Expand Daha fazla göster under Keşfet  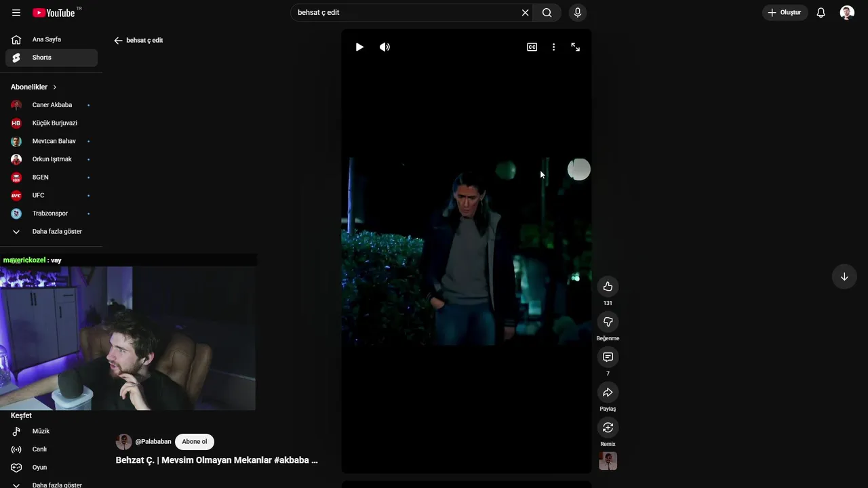point(52,485)
